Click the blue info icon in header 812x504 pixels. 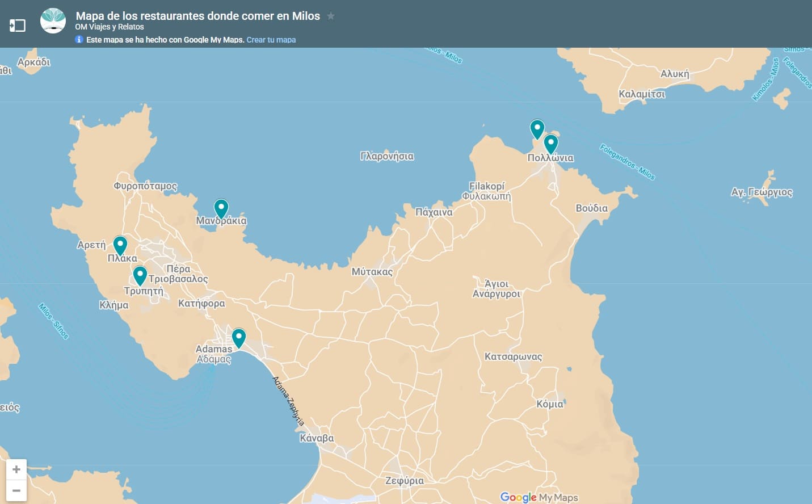coord(79,39)
